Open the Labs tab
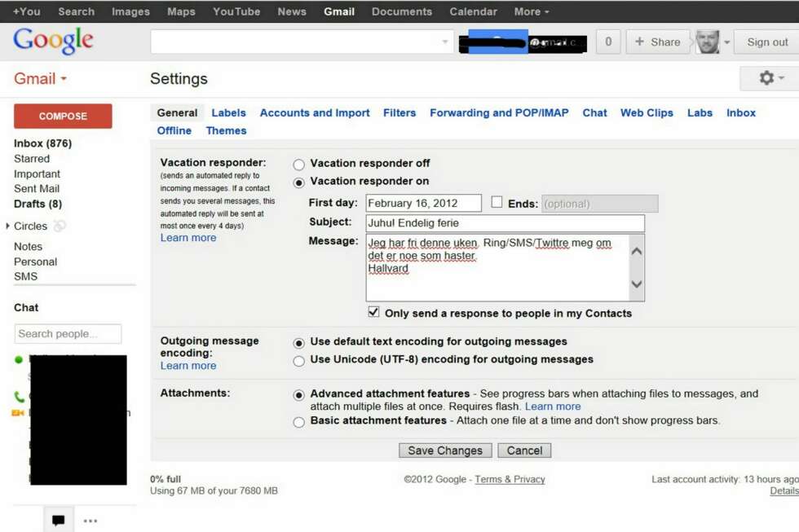 pyautogui.click(x=700, y=113)
